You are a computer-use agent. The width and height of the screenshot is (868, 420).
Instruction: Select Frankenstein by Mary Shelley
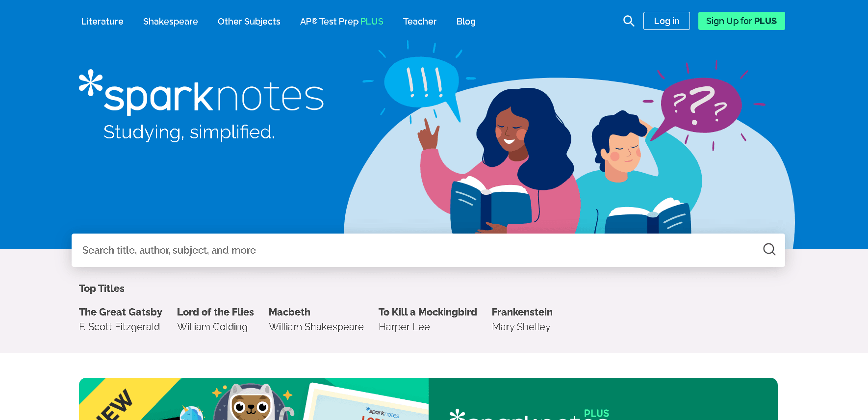(522, 319)
